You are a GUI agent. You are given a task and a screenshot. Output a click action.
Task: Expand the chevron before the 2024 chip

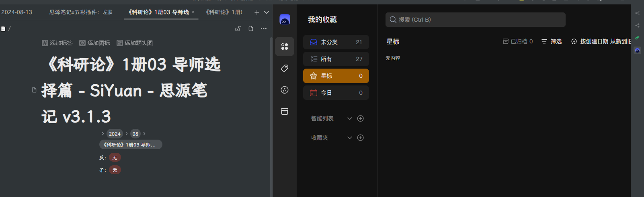(103, 134)
